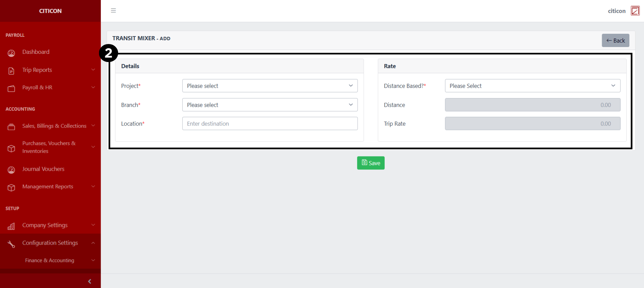The image size is (644, 288).
Task: Click the Back button
Action: click(x=615, y=41)
